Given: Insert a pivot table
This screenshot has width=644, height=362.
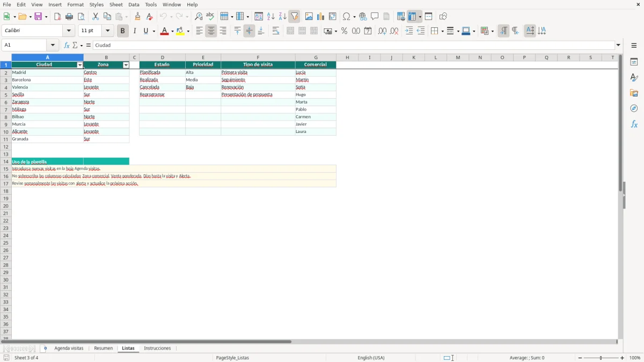Looking at the screenshot, I should pos(332,17).
